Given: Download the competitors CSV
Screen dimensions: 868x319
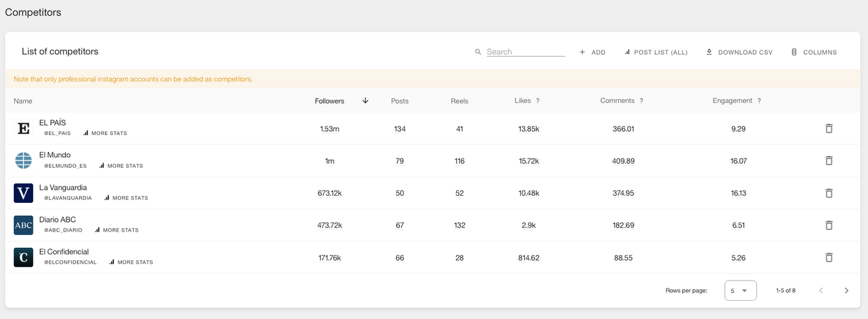Looking at the screenshot, I should (739, 52).
